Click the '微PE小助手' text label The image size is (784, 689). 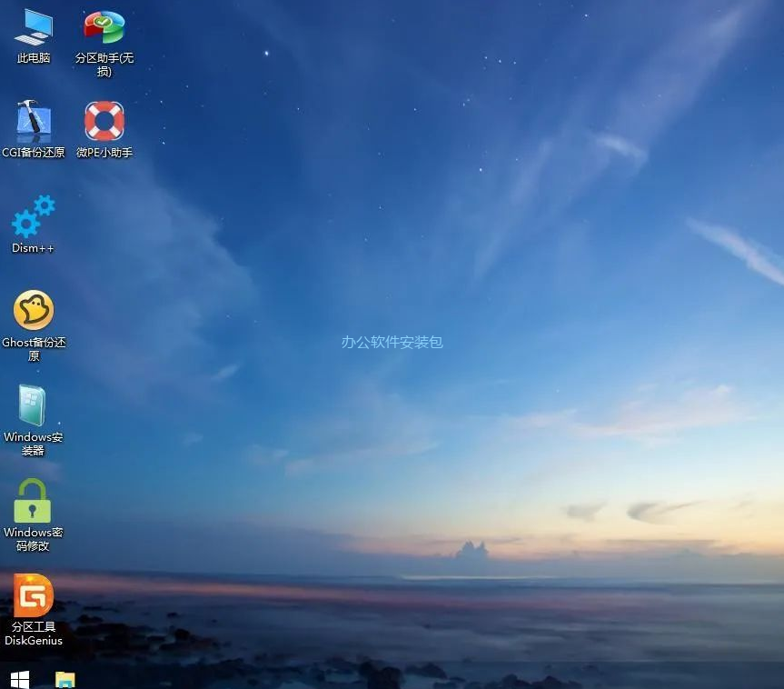click(x=104, y=153)
